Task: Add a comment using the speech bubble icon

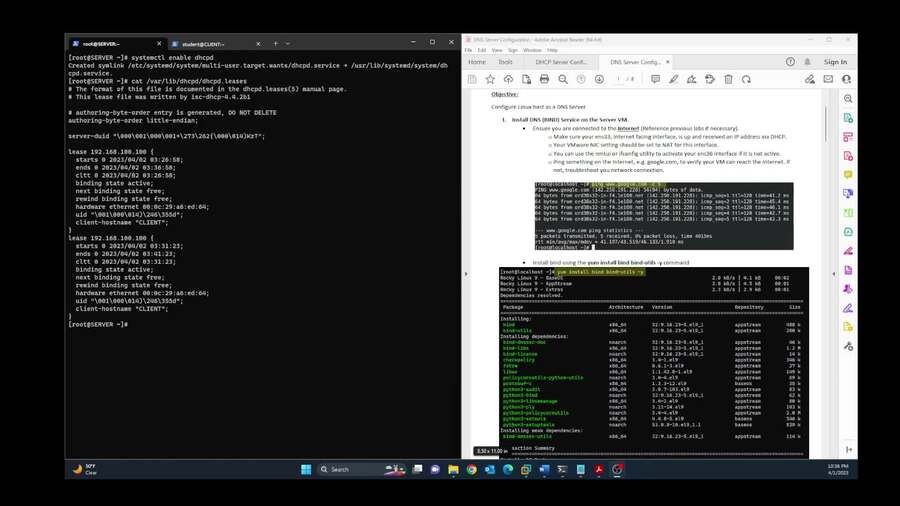Action: tap(653, 79)
